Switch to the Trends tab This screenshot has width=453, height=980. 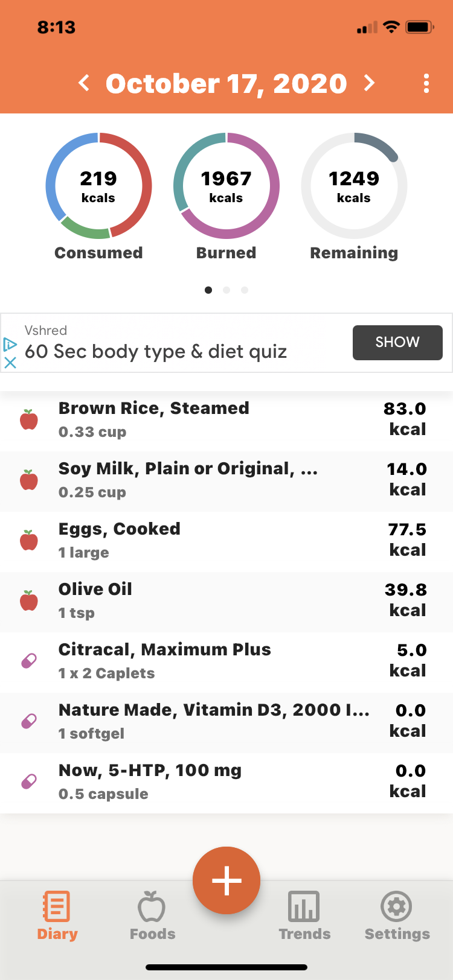tap(304, 915)
